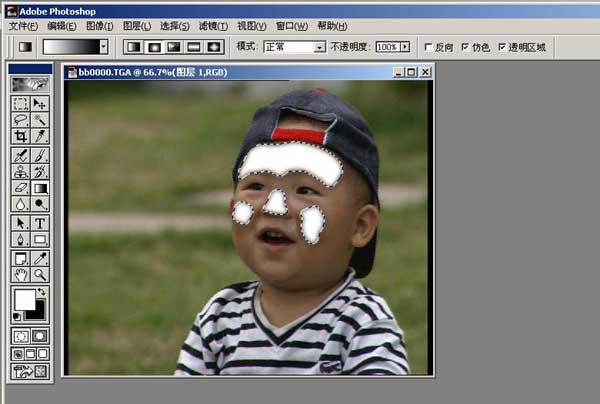Open the 图层(L) menu
This screenshot has width=600, height=404.
click(137, 26)
